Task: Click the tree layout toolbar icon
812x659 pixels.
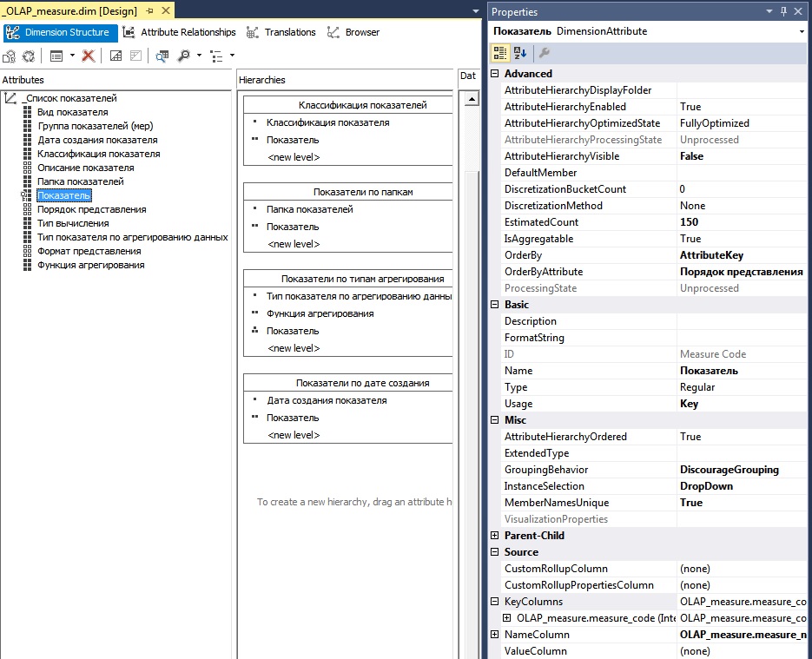Action: pyautogui.click(x=216, y=56)
